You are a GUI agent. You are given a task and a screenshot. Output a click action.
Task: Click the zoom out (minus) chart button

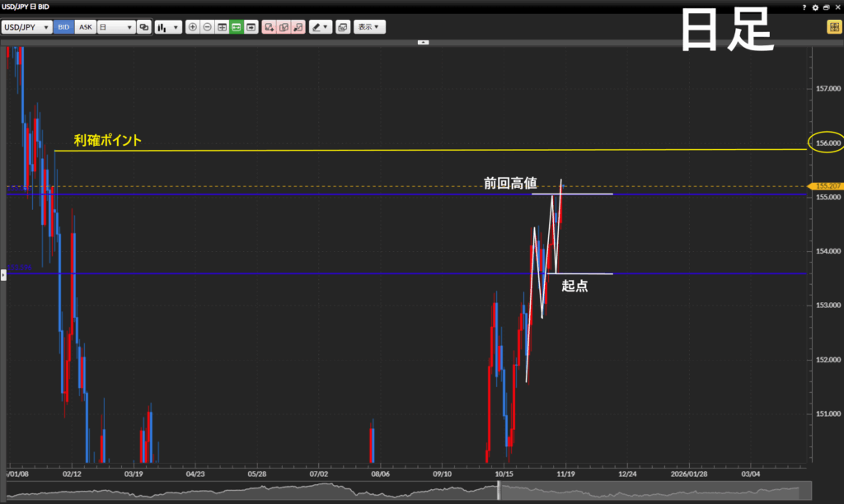point(207,27)
